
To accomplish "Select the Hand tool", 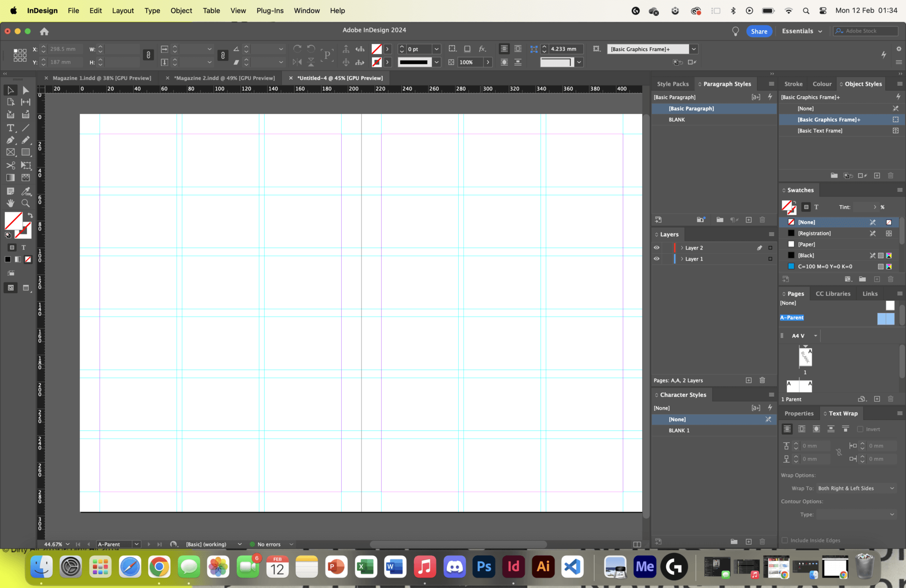I will [x=10, y=203].
